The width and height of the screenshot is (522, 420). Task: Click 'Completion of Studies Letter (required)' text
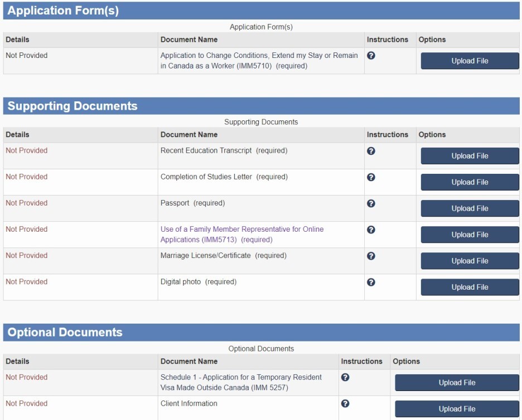point(224,177)
